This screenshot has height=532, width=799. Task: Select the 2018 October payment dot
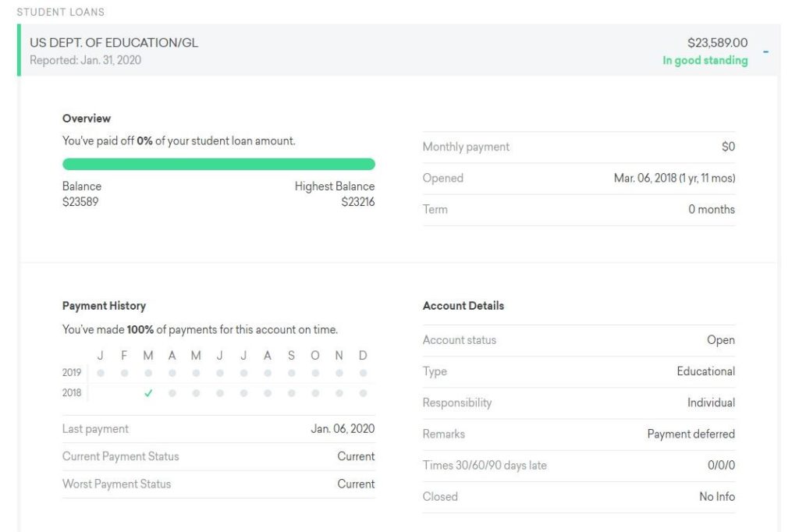315,393
